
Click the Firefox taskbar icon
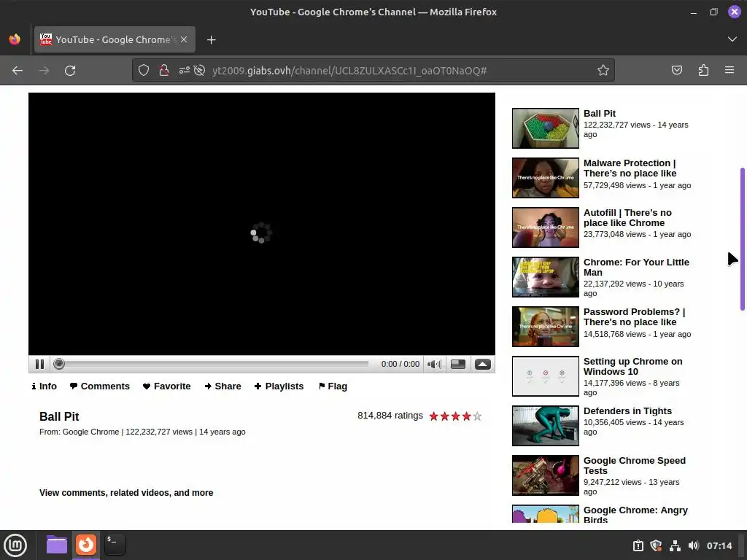pos(86,545)
